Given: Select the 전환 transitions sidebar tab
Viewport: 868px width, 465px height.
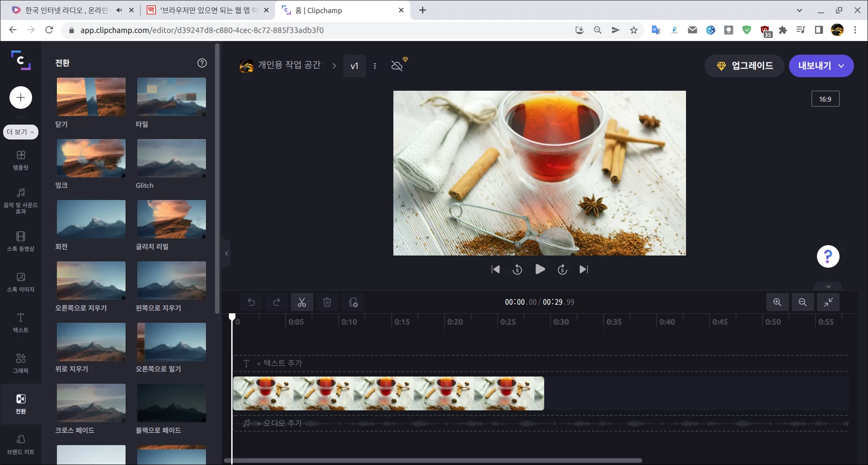Looking at the screenshot, I should click(21, 404).
